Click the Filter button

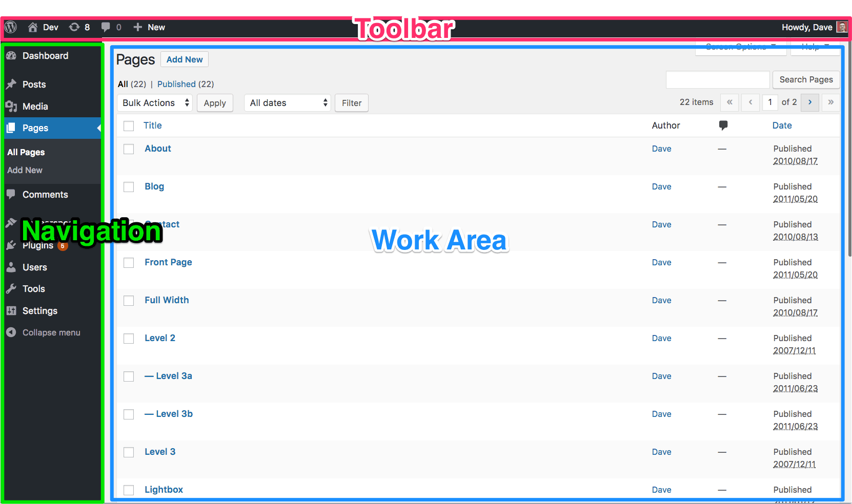click(352, 103)
